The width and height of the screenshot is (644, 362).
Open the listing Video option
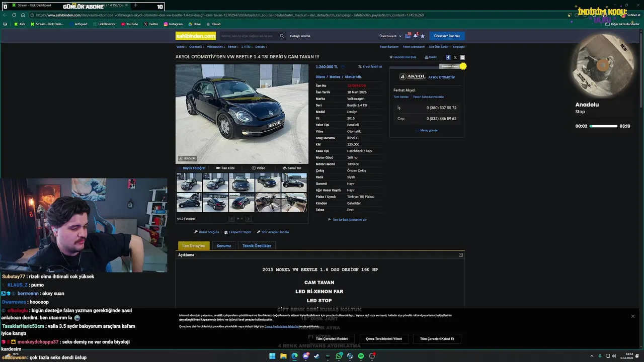pyautogui.click(x=258, y=168)
